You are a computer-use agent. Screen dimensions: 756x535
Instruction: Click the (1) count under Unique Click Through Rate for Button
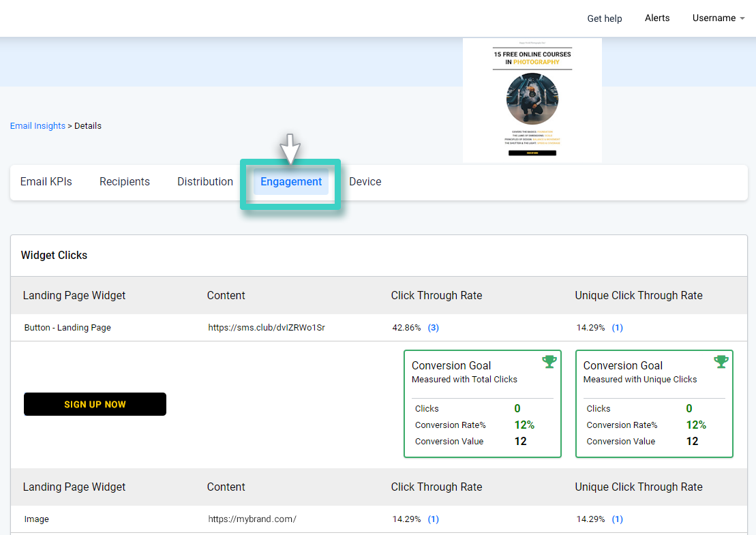[618, 327]
